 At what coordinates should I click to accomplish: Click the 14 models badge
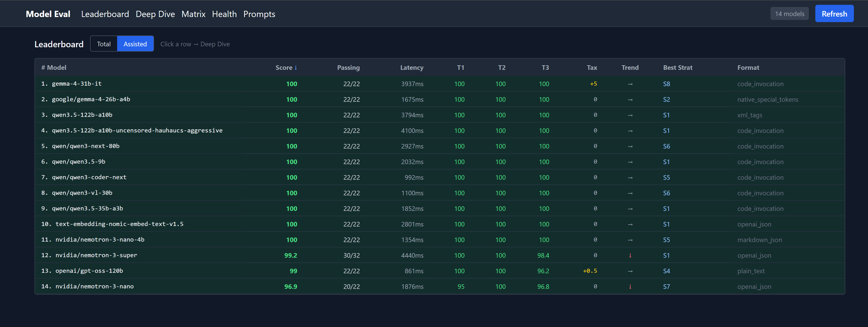point(789,14)
